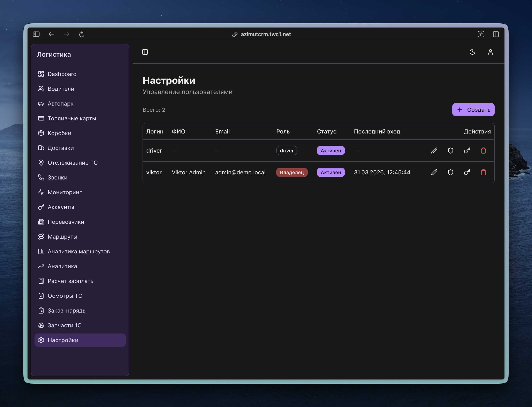Click key icon to reset driver password

click(x=467, y=151)
